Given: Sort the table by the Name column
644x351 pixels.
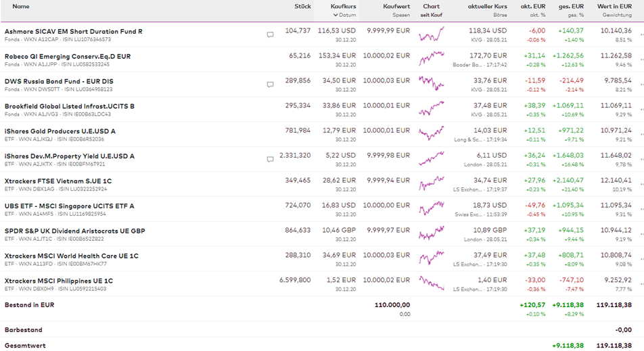Looking at the screenshot, I should [x=21, y=6].
